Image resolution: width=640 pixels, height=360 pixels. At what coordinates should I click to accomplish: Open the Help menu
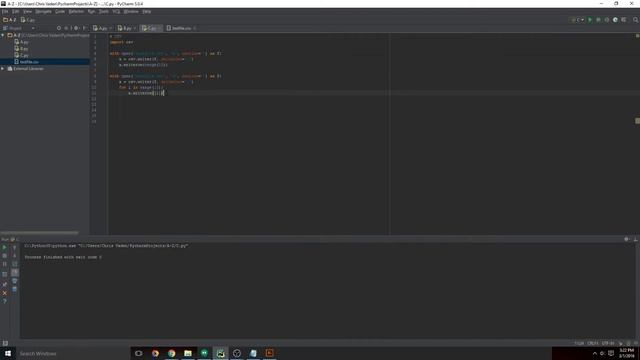coord(147,11)
